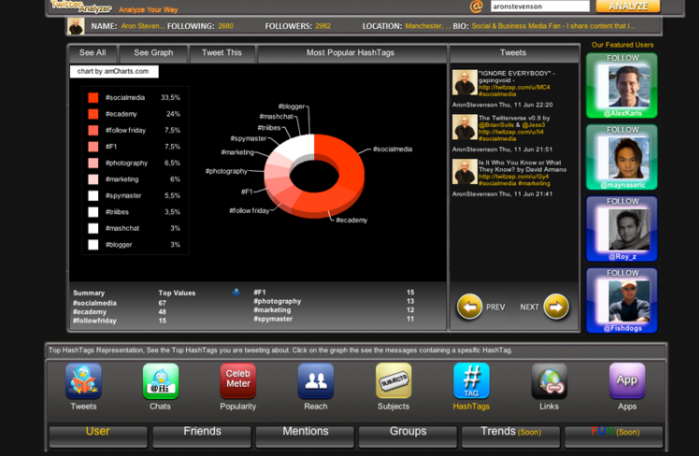Select the Most Popular HashTags header tab
Viewport: 699px width, 456px height.
click(x=351, y=53)
